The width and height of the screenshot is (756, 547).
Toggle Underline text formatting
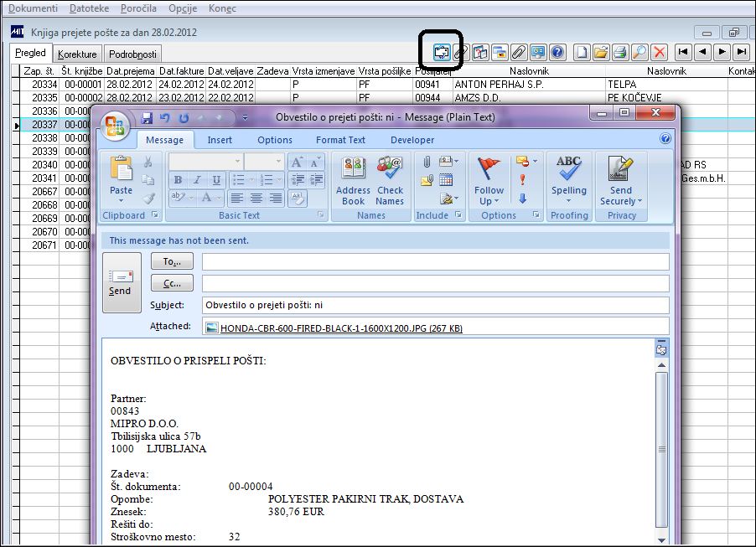coord(216,180)
